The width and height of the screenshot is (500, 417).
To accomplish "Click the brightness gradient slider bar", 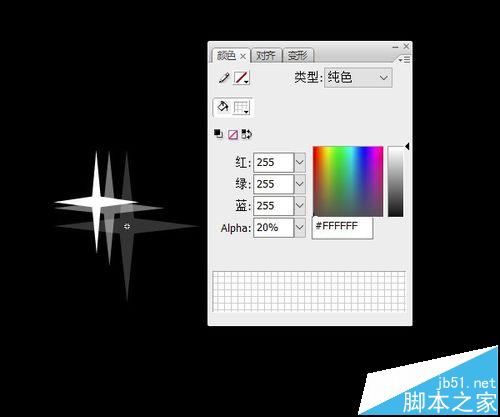I will [x=395, y=182].
